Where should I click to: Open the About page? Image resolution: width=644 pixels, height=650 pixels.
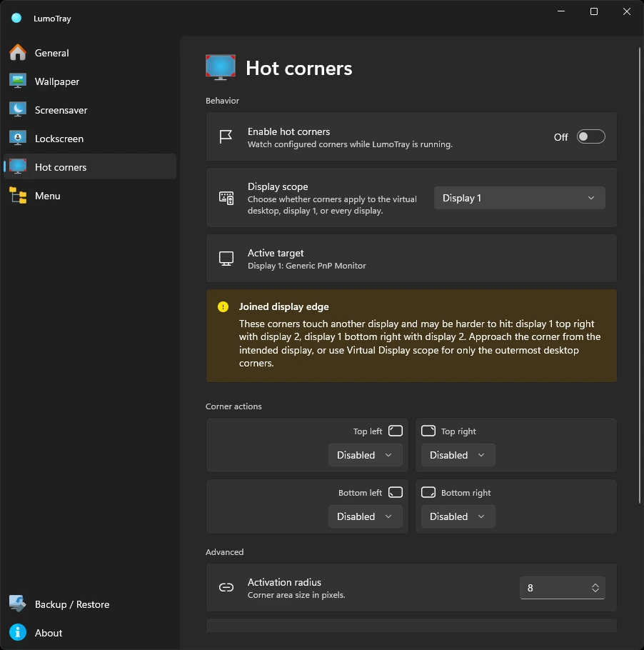90,633
